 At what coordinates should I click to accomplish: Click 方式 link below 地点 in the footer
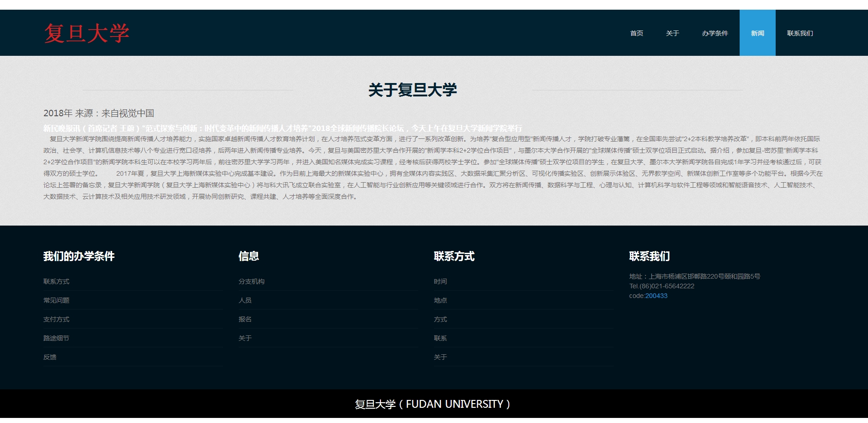440,319
